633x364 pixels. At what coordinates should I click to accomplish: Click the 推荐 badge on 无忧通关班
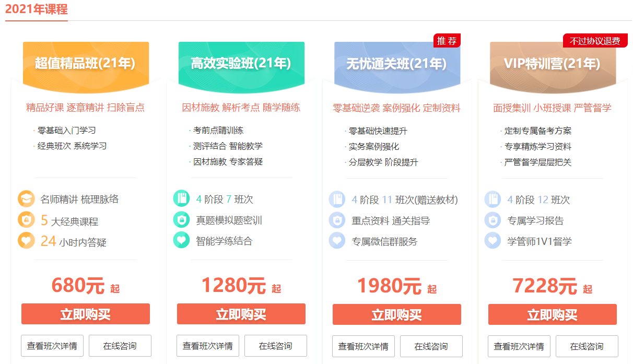[x=447, y=40]
